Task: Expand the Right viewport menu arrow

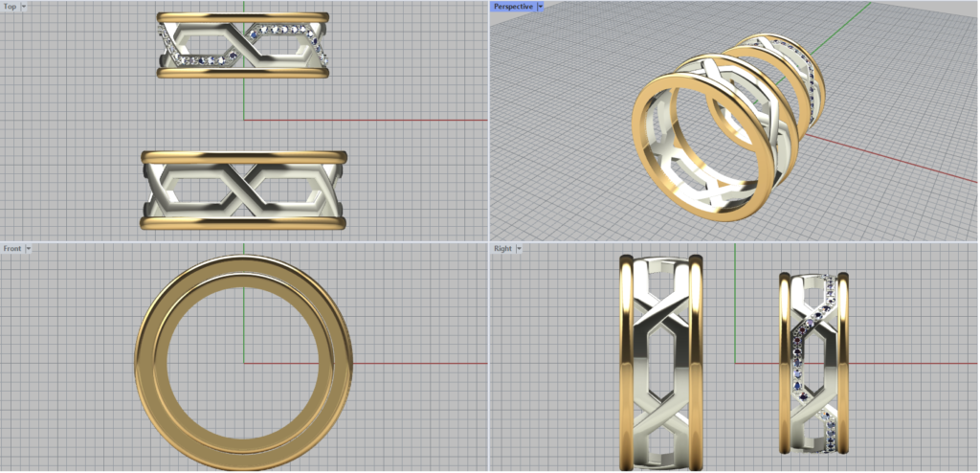Action: pos(520,248)
